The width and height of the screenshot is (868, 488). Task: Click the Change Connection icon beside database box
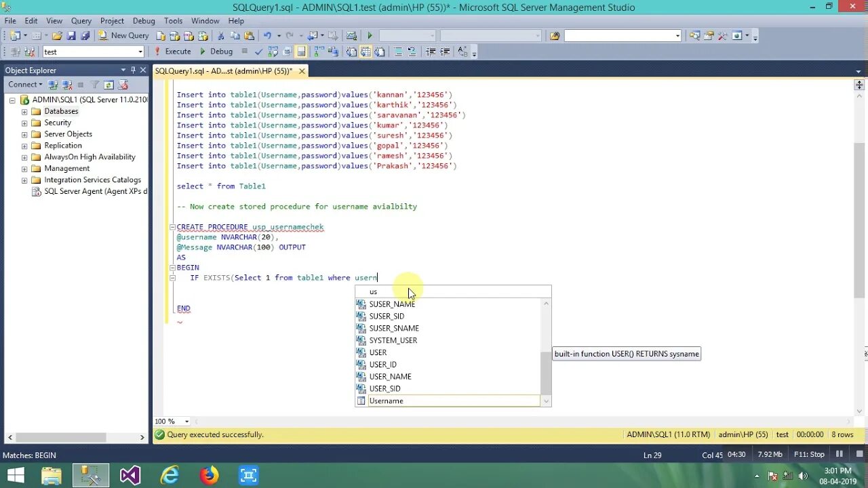pyautogui.click(x=29, y=52)
